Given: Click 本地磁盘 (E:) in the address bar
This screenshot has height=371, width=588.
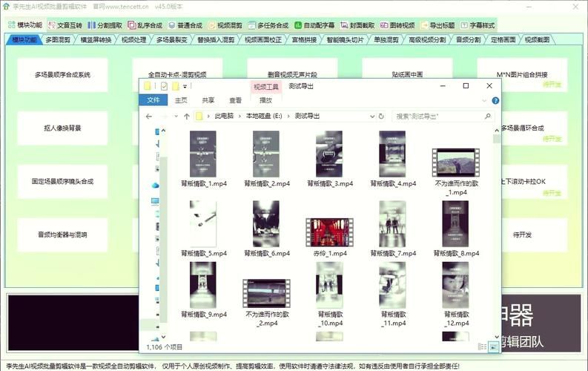Looking at the screenshot, I should (264, 116).
